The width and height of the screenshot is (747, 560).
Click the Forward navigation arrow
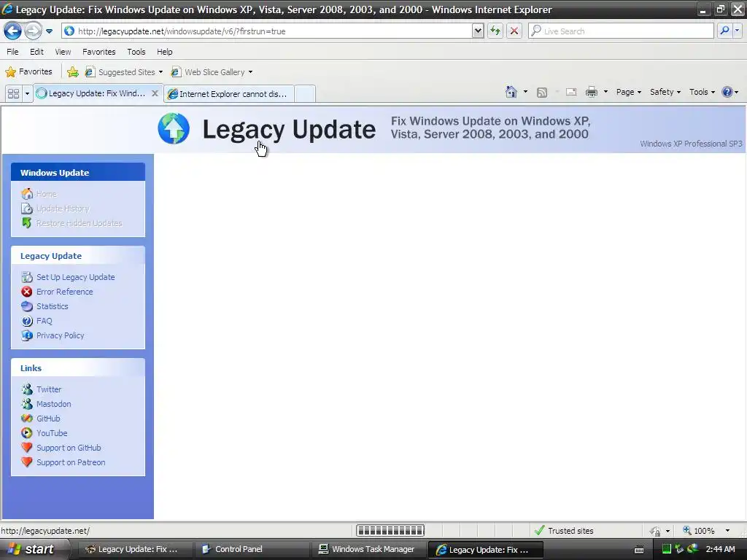click(33, 31)
